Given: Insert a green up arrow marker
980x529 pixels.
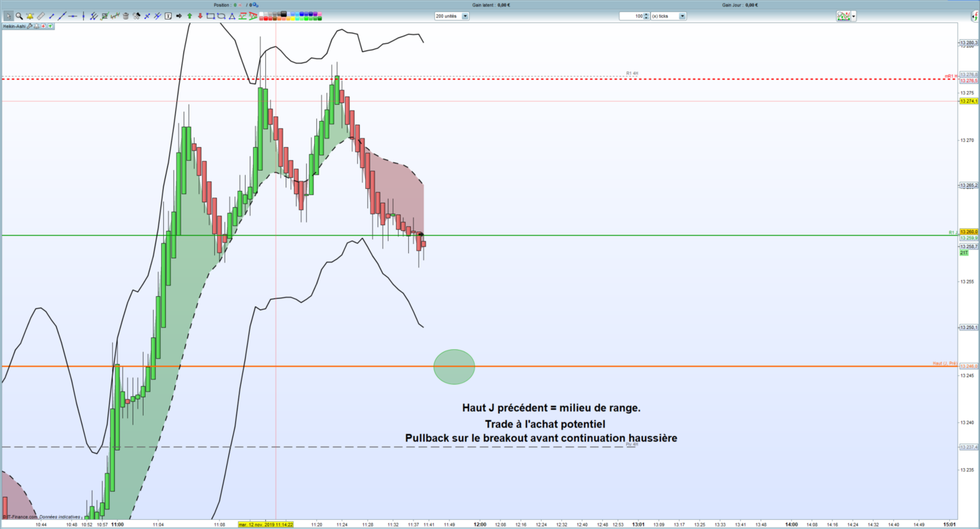Looking at the screenshot, I should click(189, 16).
